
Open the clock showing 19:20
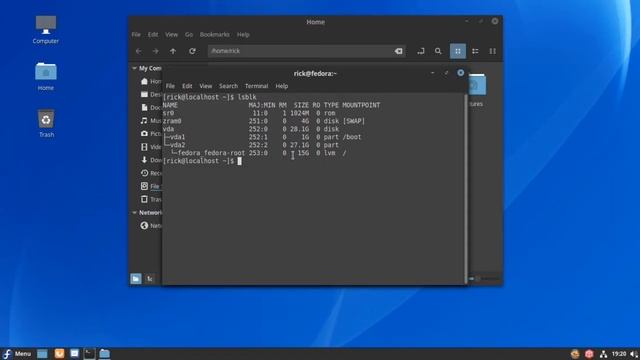pyautogui.click(x=619, y=354)
